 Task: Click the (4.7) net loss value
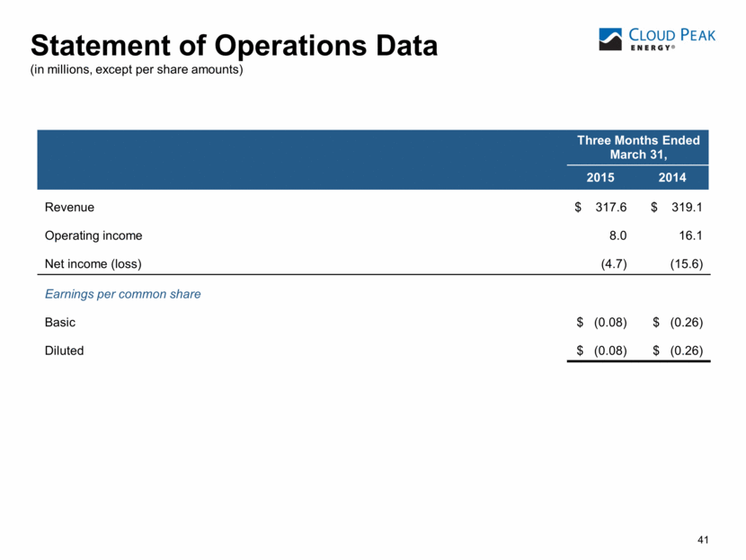[x=613, y=264]
